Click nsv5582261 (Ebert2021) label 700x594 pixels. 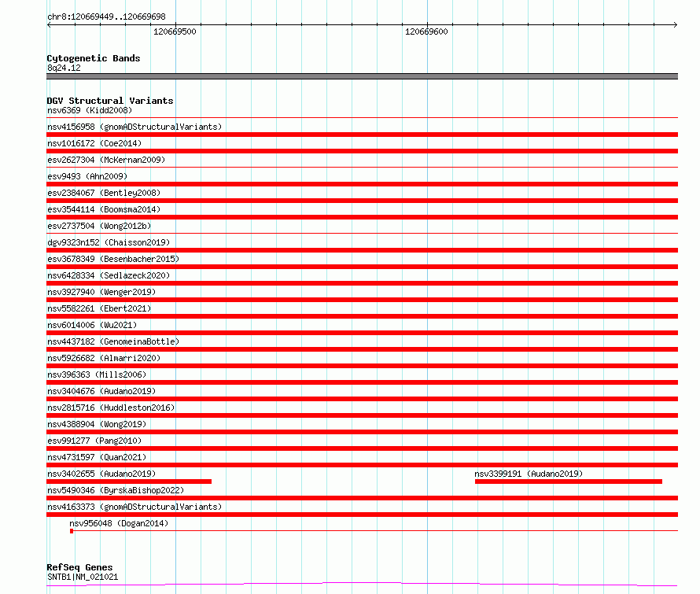pyautogui.click(x=99, y=308)
